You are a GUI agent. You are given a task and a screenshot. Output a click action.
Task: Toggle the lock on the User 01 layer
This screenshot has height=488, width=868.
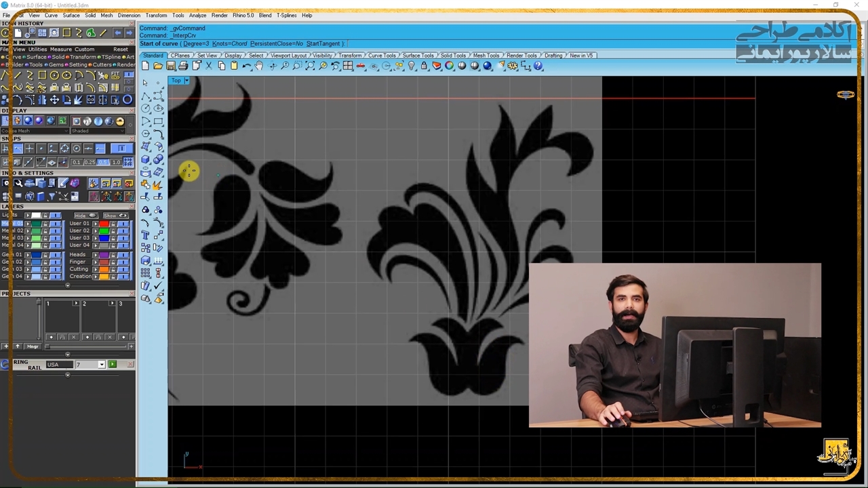tap(114, 224)
